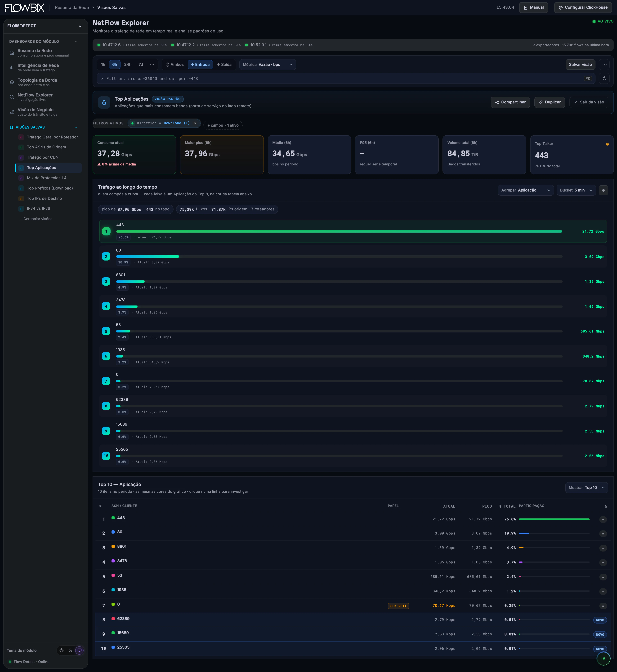Click the lock icon of Top Aplicações

pyautogui.click(x=104, y=102)
